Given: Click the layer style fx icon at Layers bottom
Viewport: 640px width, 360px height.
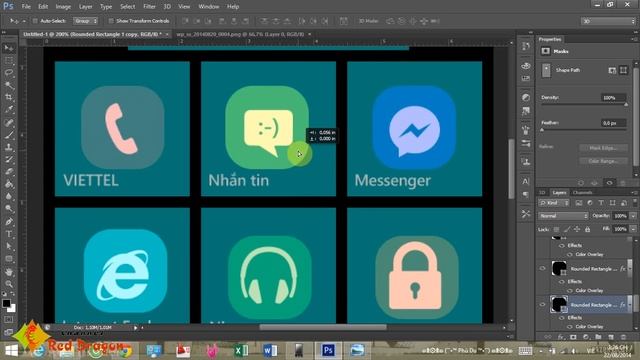Looking at the screenshot, I should click(561, 337).
